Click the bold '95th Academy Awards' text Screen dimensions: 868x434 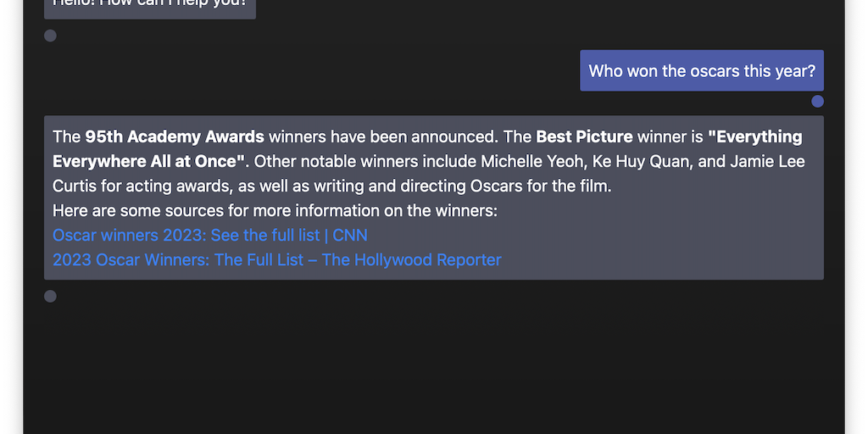(175, 136)
